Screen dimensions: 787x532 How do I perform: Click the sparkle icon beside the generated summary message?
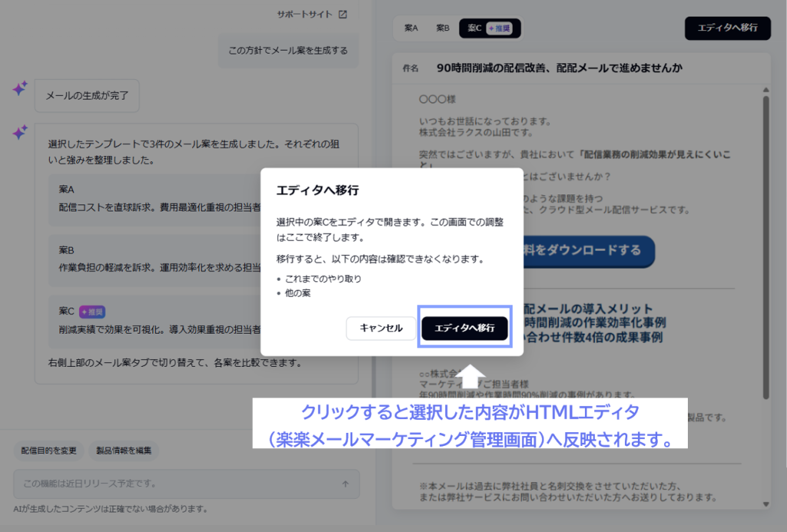pos(20,132)
